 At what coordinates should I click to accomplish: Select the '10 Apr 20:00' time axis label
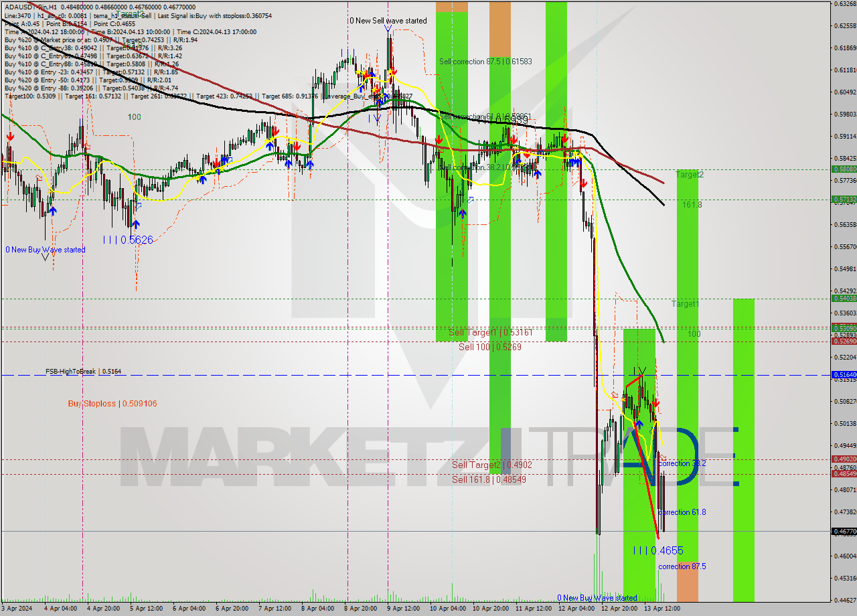point(490,609)
